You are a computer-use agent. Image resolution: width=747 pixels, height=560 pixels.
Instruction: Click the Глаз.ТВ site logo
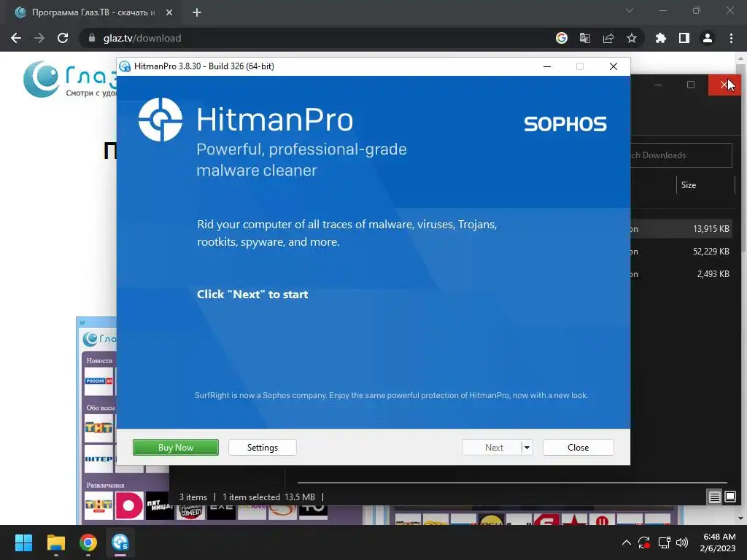[x=69, y=79]
